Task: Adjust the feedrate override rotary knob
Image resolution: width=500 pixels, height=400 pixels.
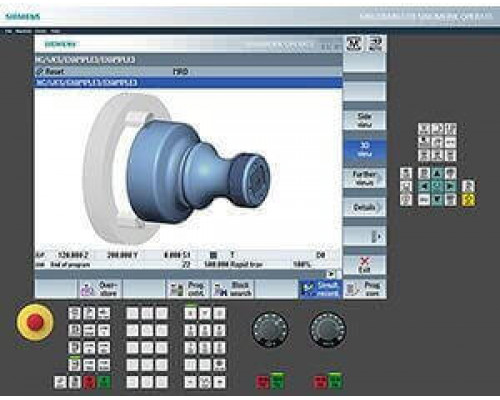Action: tap(328, 330)
